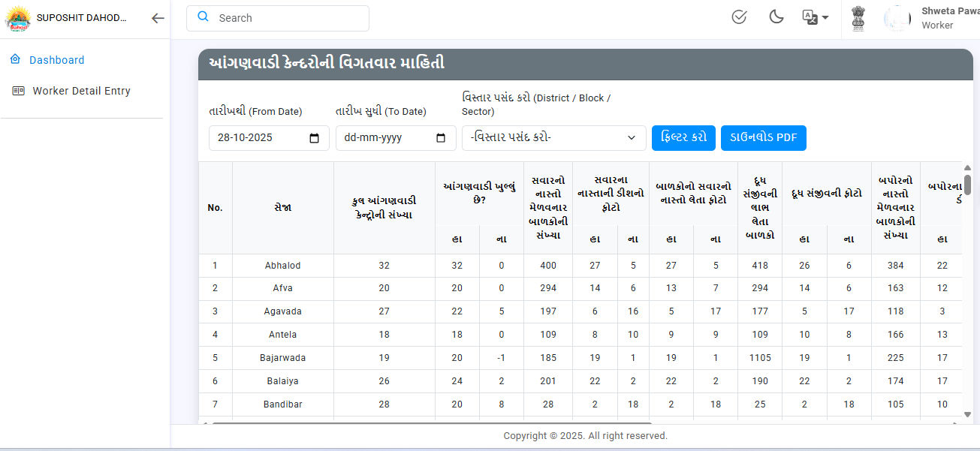Toggle dark mode with the moon icon
This screenshot has height=451, width=980.
pos(776,17)
